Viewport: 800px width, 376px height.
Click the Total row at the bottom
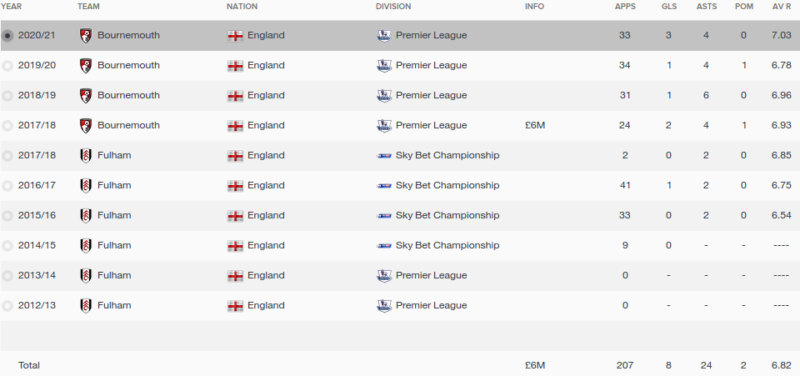(400, 365)
